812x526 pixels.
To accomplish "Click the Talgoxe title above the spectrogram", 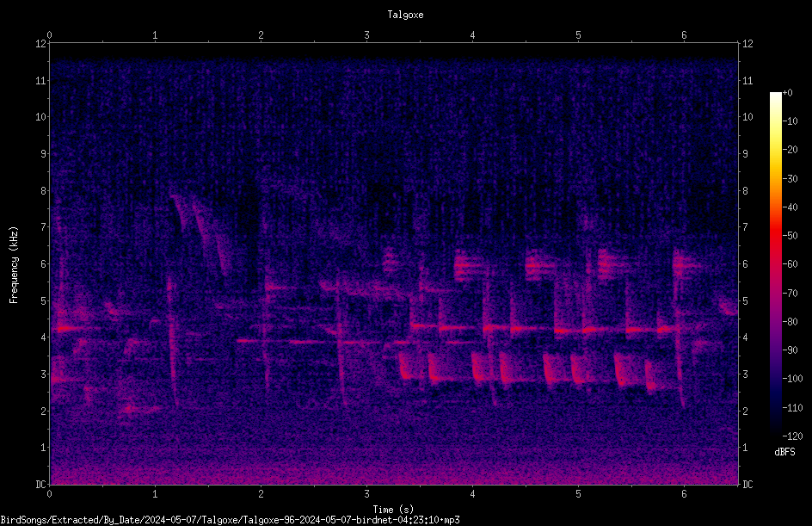I will [405, 15].
